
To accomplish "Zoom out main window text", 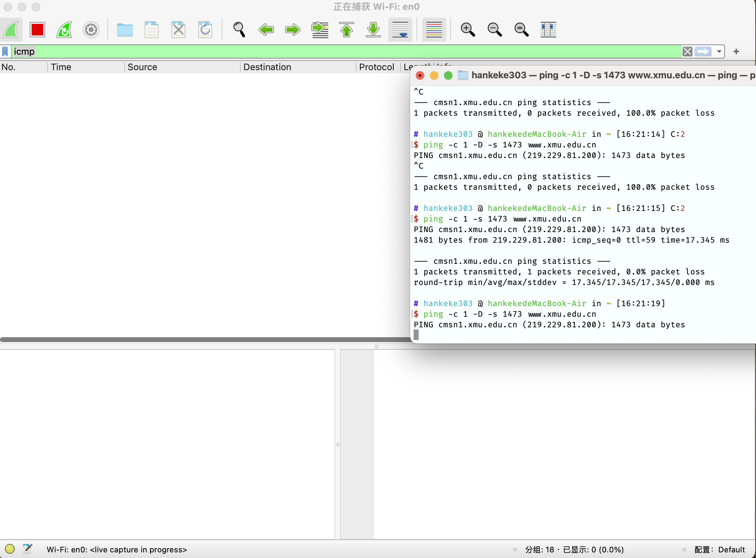I will (x=495, y=30).
